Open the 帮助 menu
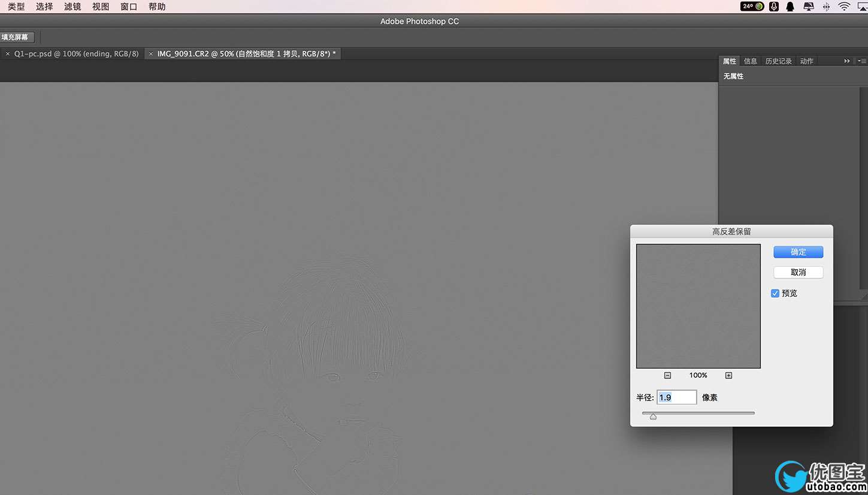 pyautogui.click(x=157, y=7)
